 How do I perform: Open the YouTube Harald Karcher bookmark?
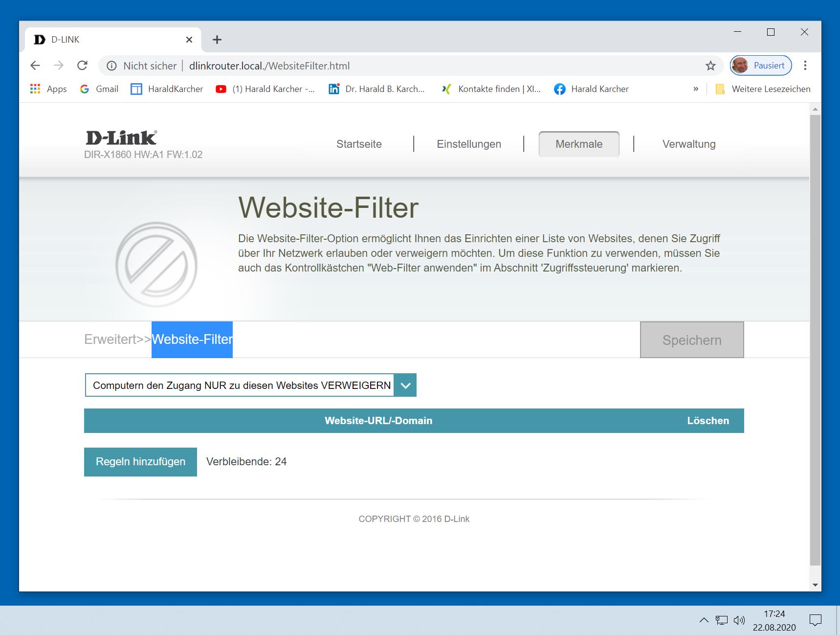265,89
